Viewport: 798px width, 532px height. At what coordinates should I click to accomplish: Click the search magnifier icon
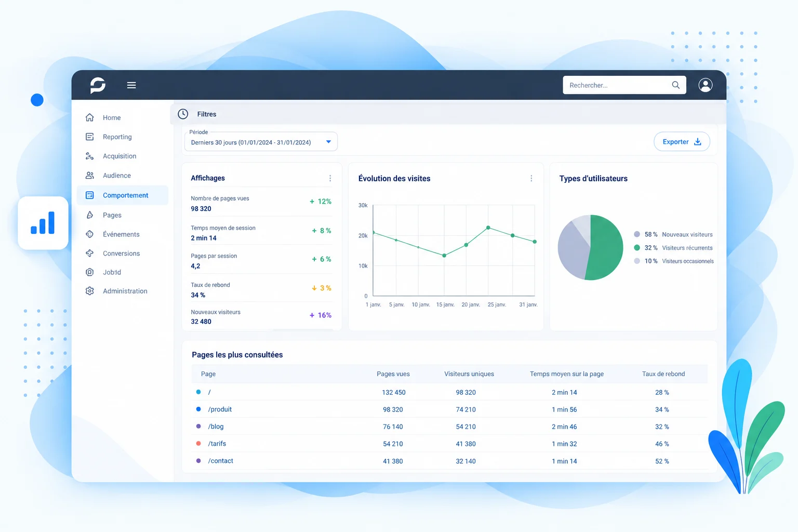[x=675, y=85]
